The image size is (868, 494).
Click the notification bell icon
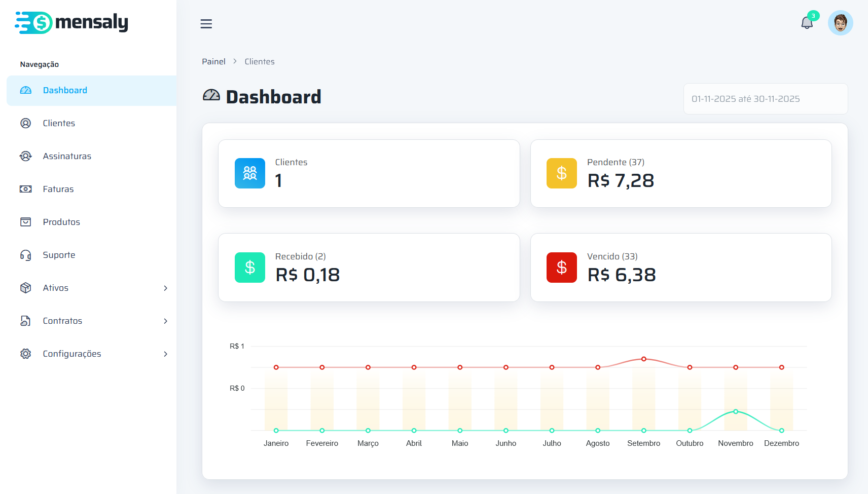807,23
